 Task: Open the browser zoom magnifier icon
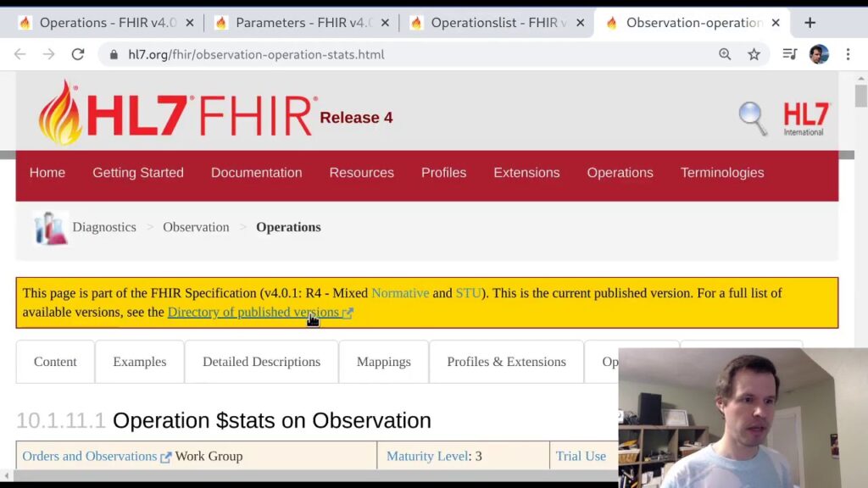pos(725,54)
